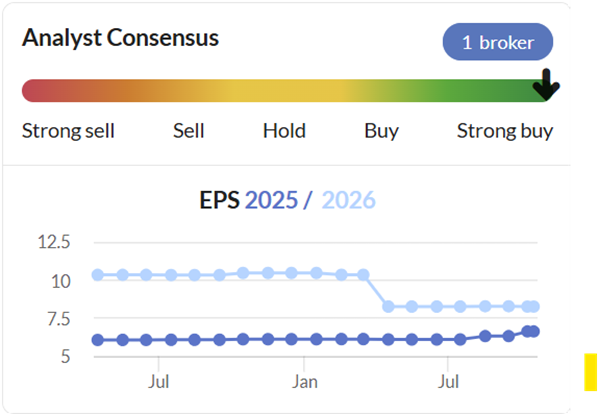The width and height of the screenshot is (598, 414).
Task: Click the first light-blue 2026 data point
Action: coord(98,275)
